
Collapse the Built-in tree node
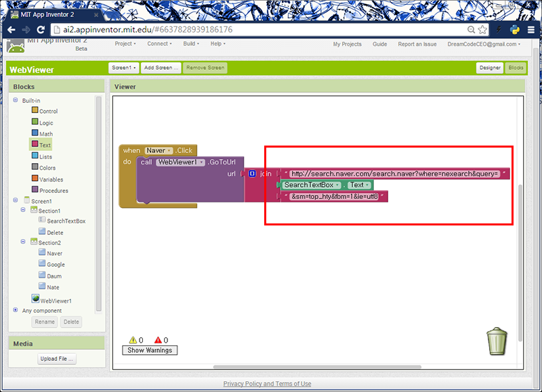15,100
